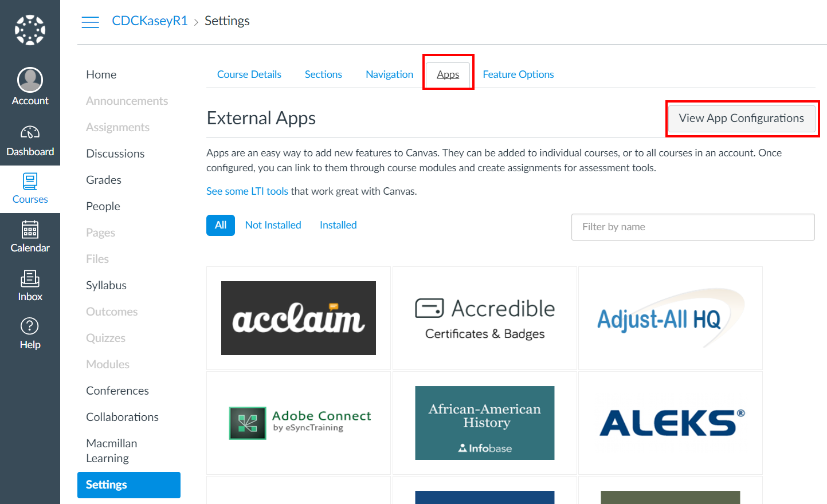Open the Navigation settings tab

click(x=389, y=74)
